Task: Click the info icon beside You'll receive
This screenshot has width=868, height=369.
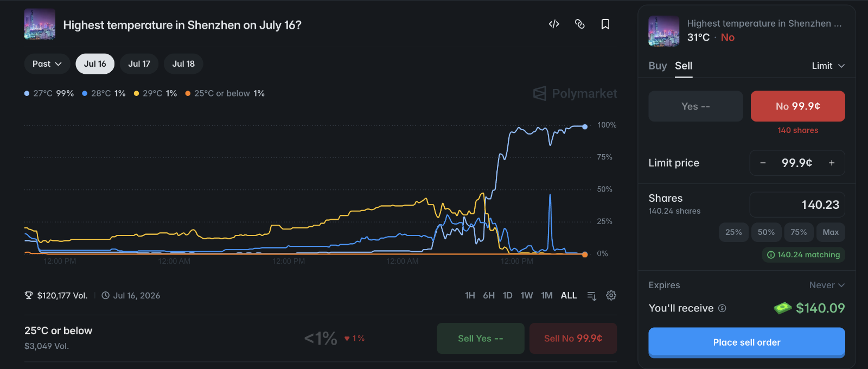Action: (722, 308)
